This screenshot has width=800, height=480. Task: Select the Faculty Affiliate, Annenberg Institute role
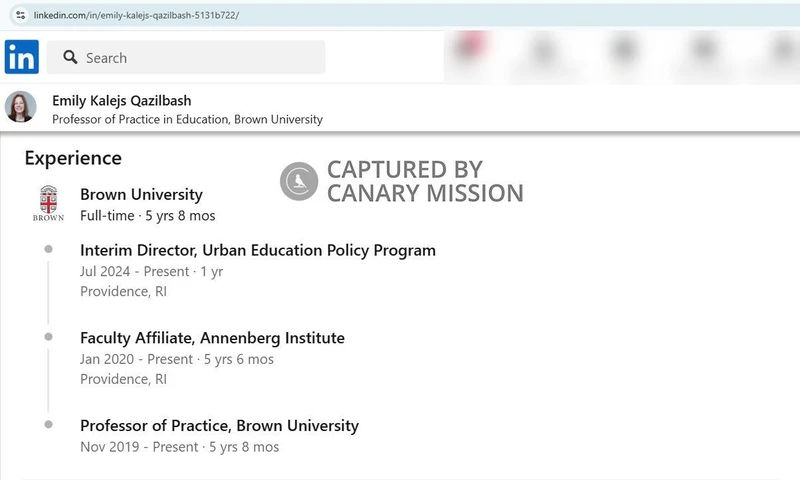click(212, 338)
